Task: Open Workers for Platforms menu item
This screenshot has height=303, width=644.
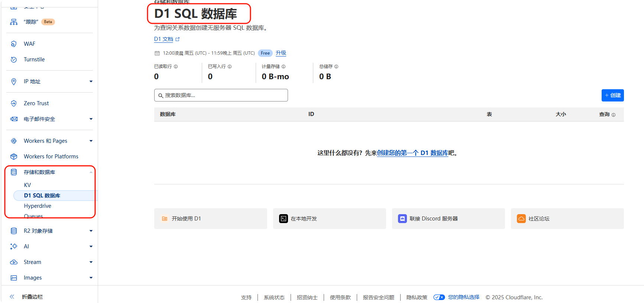Action: 51,157
